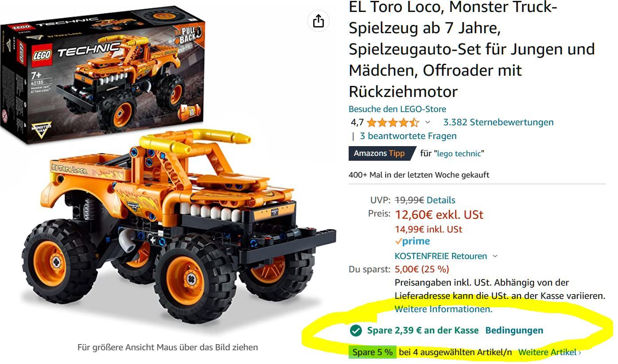Open 3 beantwortete Fragen link

point(408,136)
